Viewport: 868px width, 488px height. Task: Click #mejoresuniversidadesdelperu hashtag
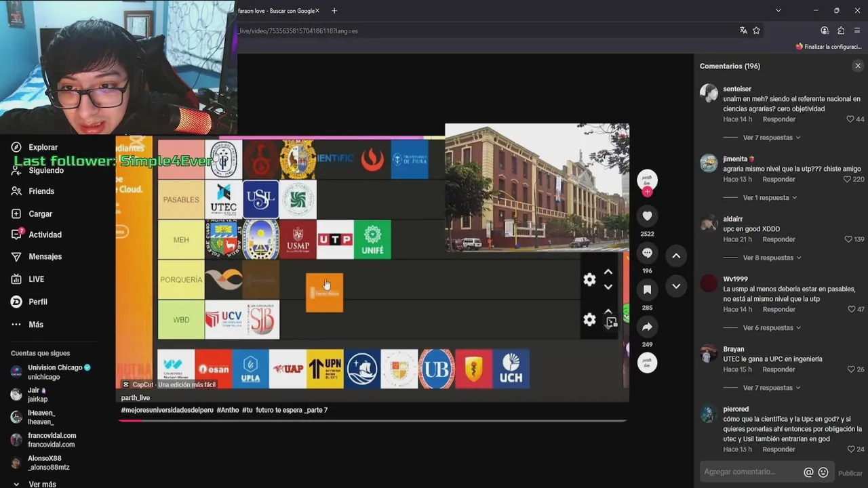pos(167,410)
